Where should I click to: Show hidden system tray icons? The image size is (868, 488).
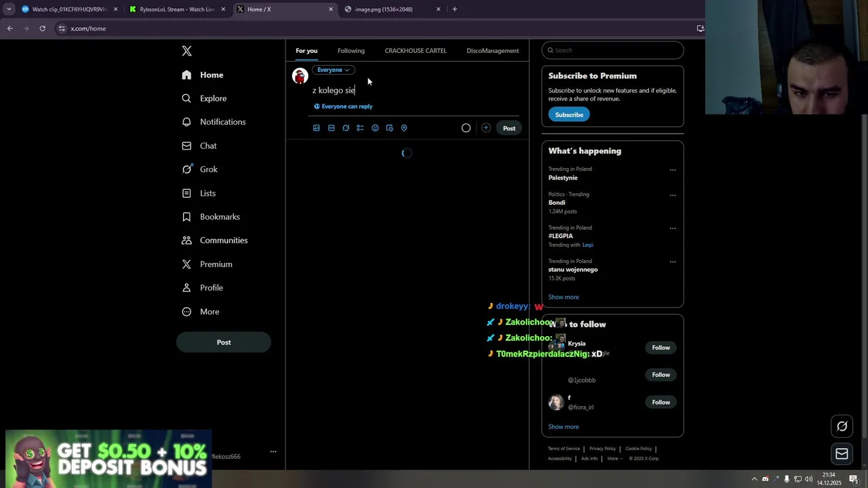[754, 479]
